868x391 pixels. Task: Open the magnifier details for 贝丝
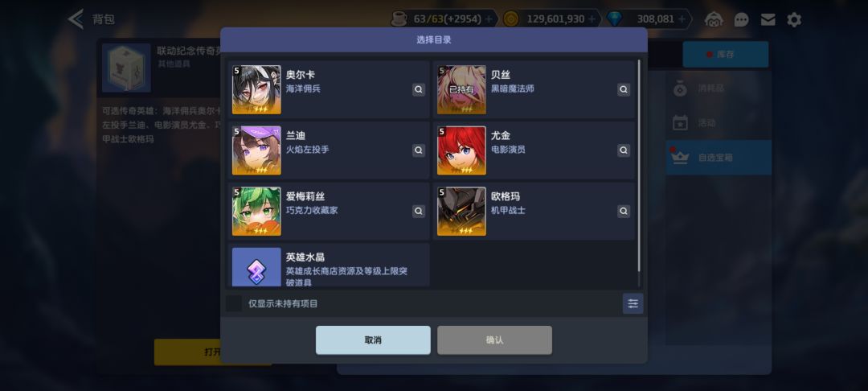pos(624,90)
